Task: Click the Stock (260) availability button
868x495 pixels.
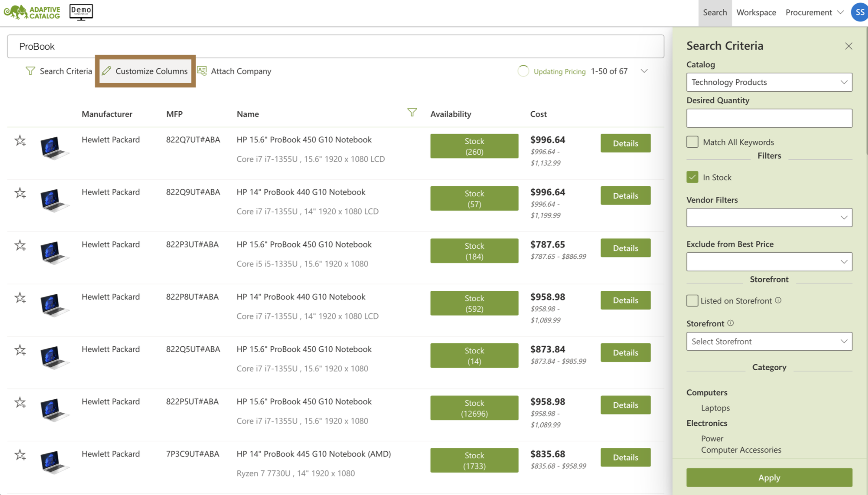Action: pos(474,146)
